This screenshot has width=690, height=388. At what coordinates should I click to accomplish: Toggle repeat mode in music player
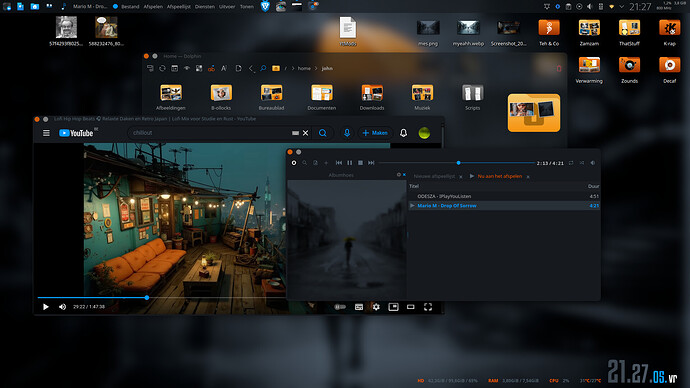(571, 163)
